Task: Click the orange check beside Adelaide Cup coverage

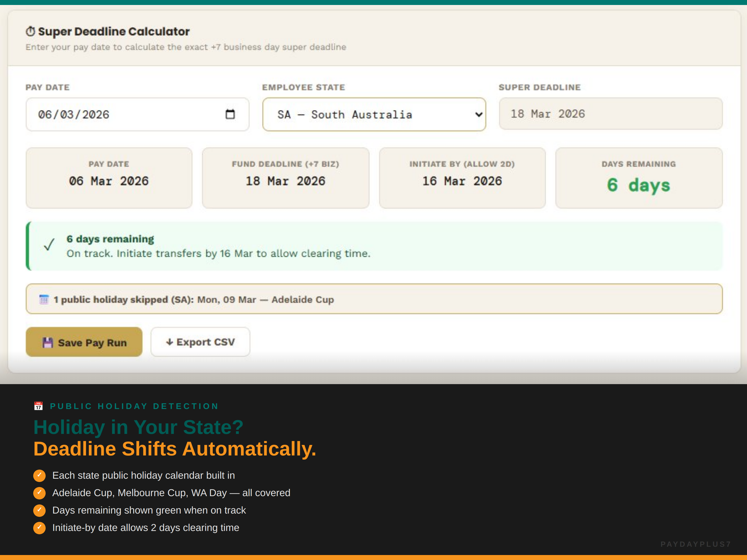Action: 40,493
